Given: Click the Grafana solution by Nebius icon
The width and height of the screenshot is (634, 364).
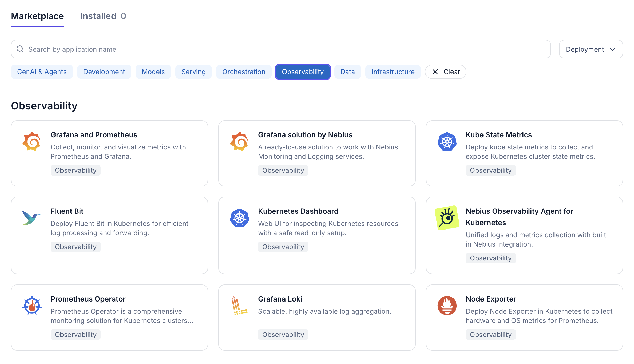Looking at the screenshot, I should tap(239, 141).
